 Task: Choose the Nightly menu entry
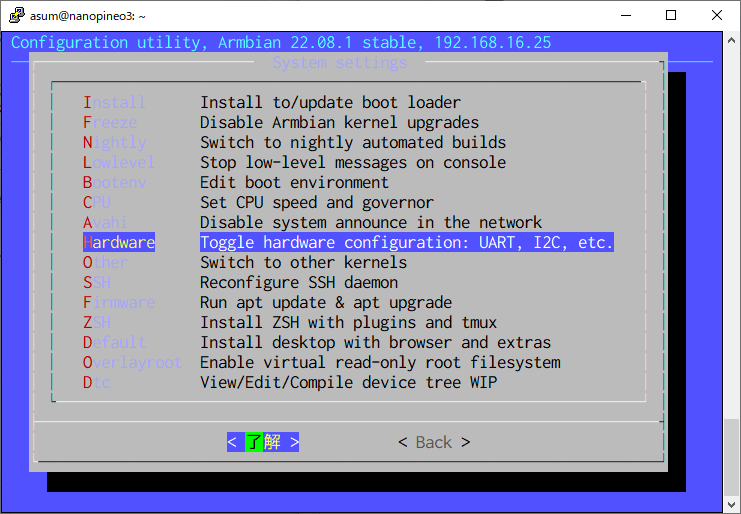(x=114, y=142)
